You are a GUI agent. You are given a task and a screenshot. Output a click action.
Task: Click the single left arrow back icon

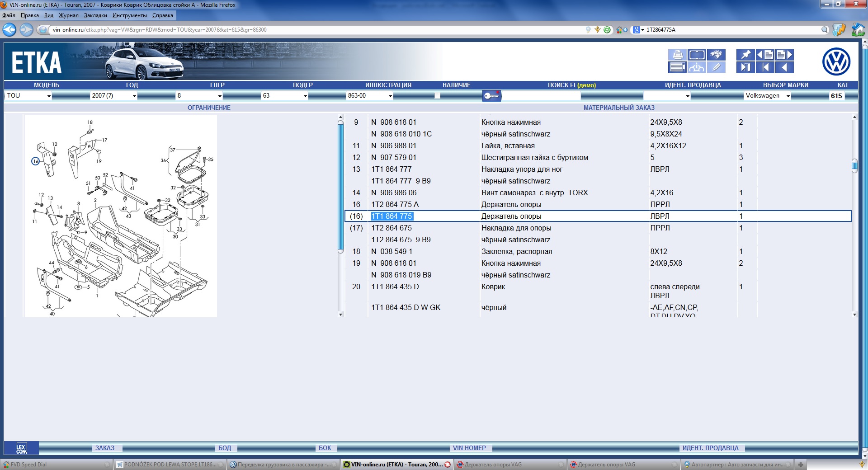784,67
